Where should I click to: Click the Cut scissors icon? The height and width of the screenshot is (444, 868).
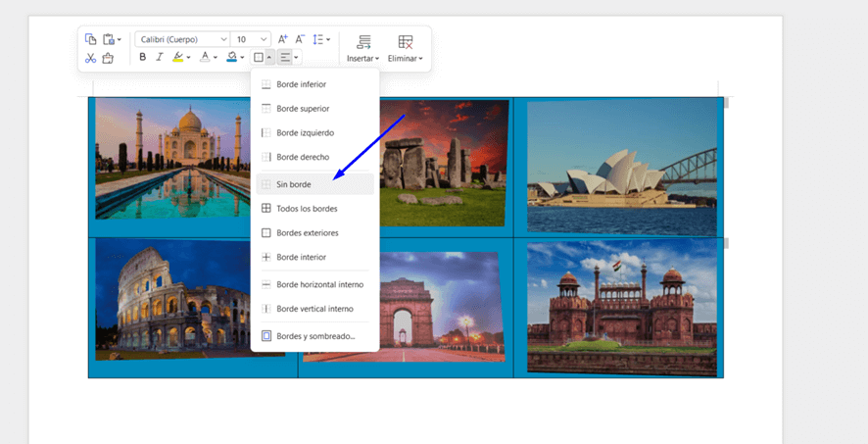[91, 58]
